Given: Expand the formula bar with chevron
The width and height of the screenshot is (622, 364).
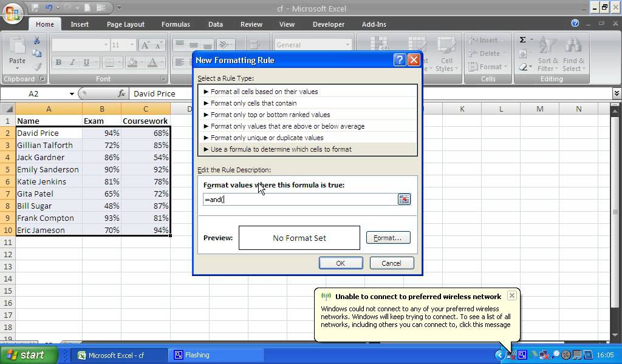Looking at the screenshot, I should coord(616,93).
